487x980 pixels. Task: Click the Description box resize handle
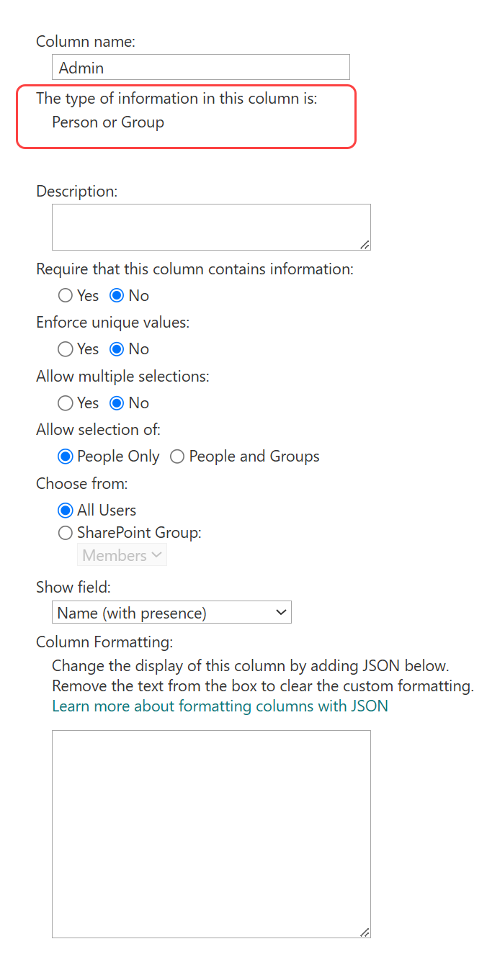[365, 245]
